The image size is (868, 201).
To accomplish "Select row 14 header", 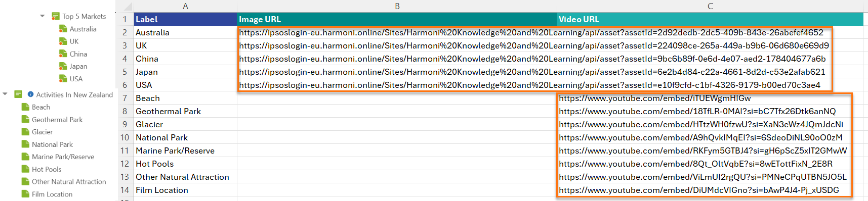I will 125,190.
